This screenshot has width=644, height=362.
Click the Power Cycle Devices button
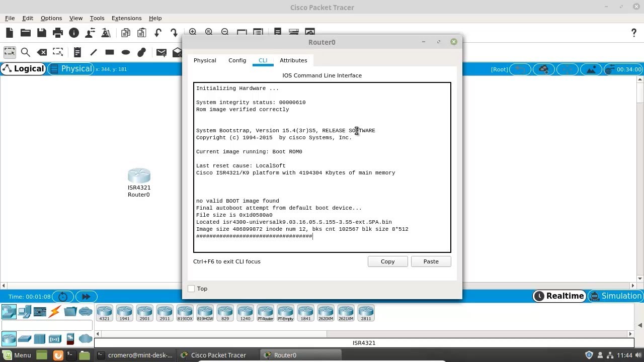click(x=63, y=297)
